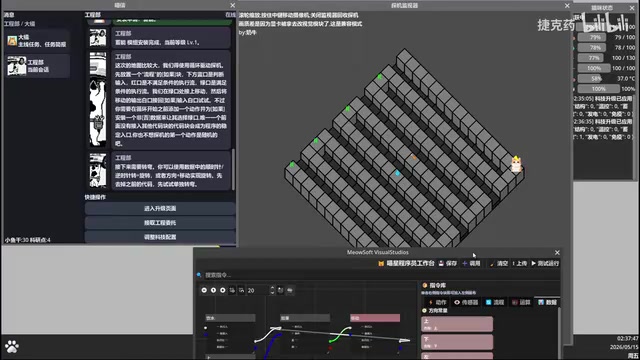Viewport: 640px width, 360px height.
Task: Click the taskbar clock showing 02:37:47
Action: [x=628, y=338]
